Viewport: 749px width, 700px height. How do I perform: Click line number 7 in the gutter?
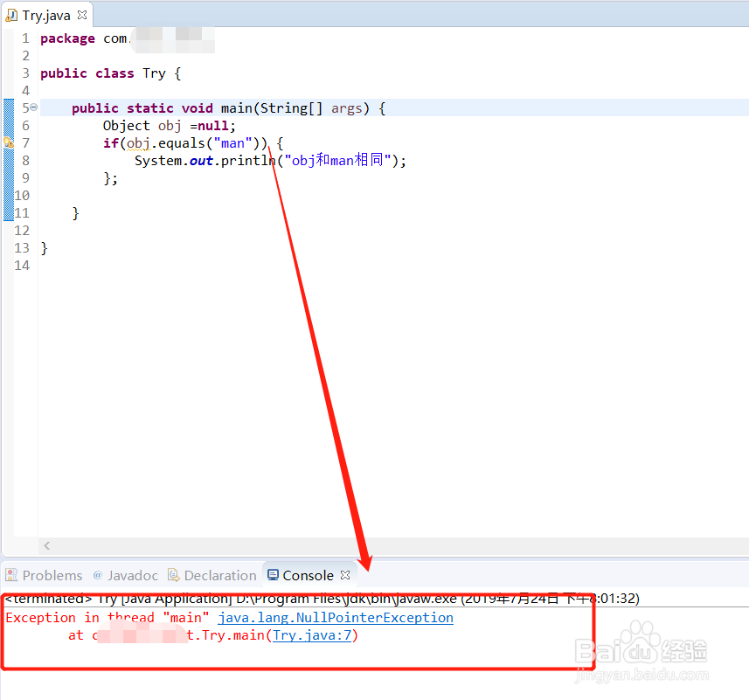(x=26, y=142)
